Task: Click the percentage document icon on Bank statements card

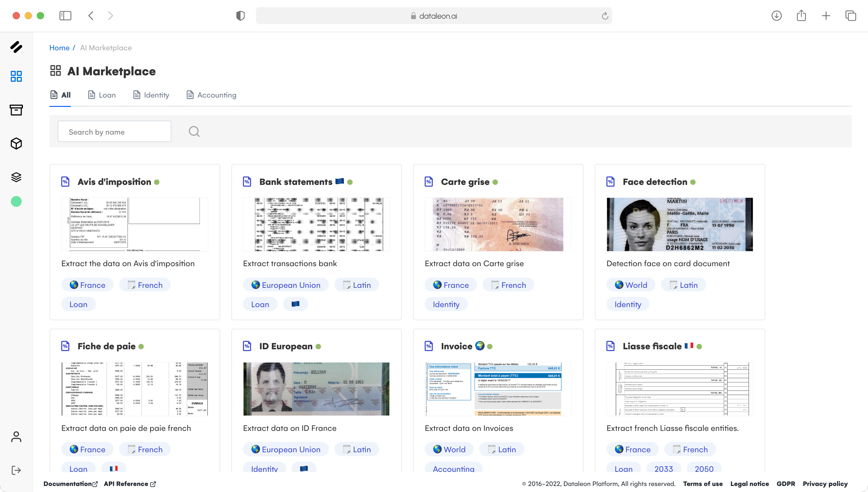Action: pos(247,182)
